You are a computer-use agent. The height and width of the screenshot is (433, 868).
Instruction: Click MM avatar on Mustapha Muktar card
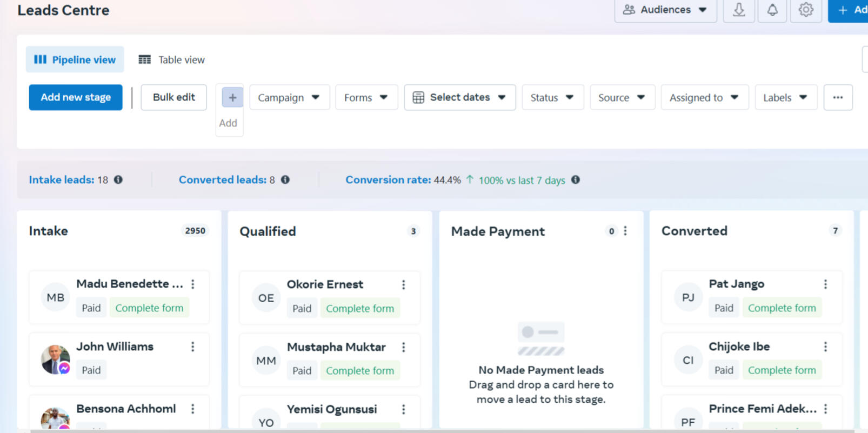tap(266, 361)
